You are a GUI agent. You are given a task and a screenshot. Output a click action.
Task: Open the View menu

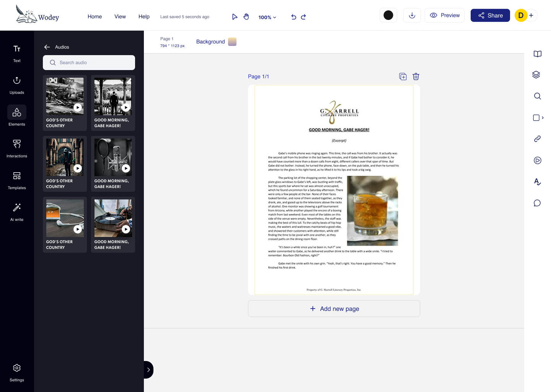[x=120, y=16]
